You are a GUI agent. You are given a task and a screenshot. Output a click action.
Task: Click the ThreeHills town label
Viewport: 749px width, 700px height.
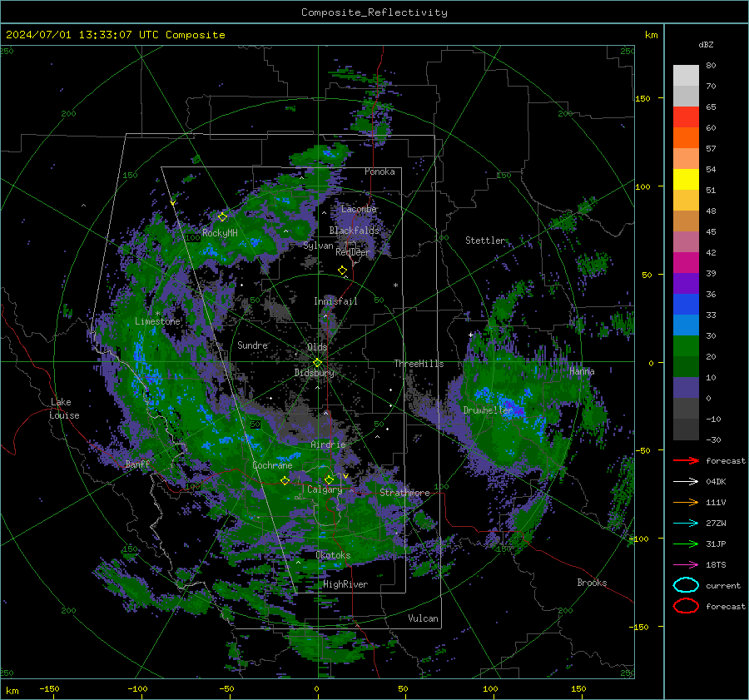(419, 364)
